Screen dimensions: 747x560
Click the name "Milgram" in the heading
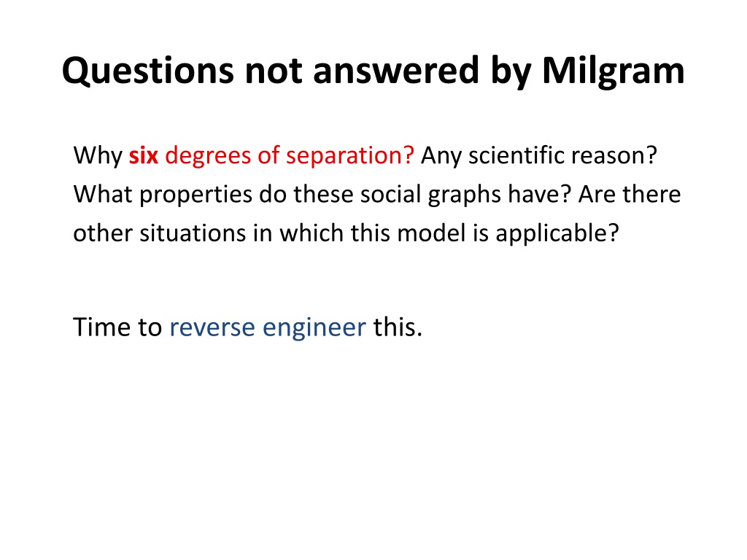tap(614, 71)
